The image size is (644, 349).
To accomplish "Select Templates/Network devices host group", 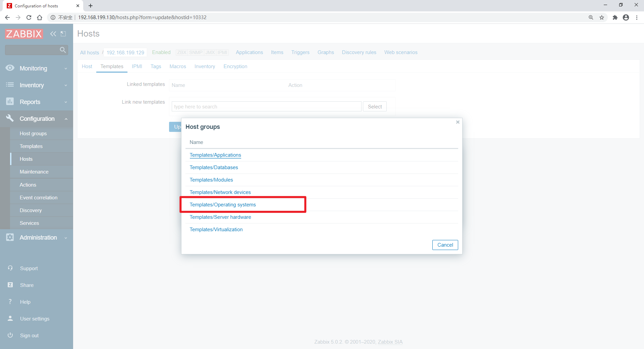I will [x=220, y=192].
